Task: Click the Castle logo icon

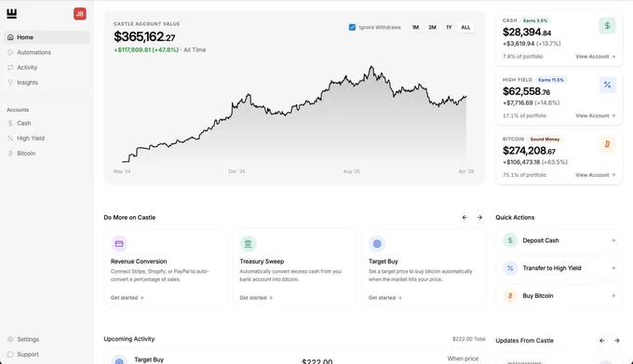Action: point(12,14)
